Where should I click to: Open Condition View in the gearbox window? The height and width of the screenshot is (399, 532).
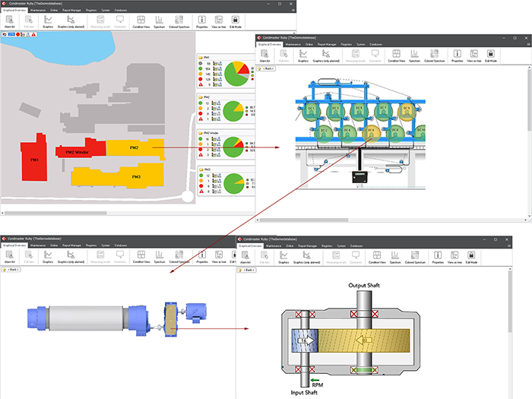377,257
